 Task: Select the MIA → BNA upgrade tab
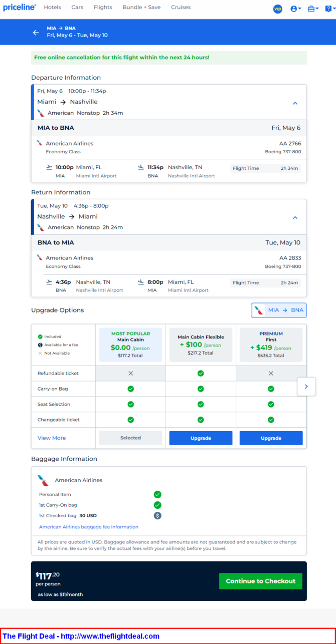tap(279, 310)
